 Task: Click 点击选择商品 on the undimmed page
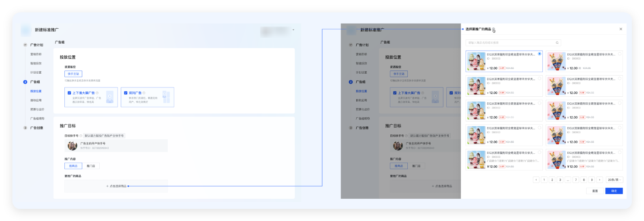pyautogui.click(x=116, y=186)
